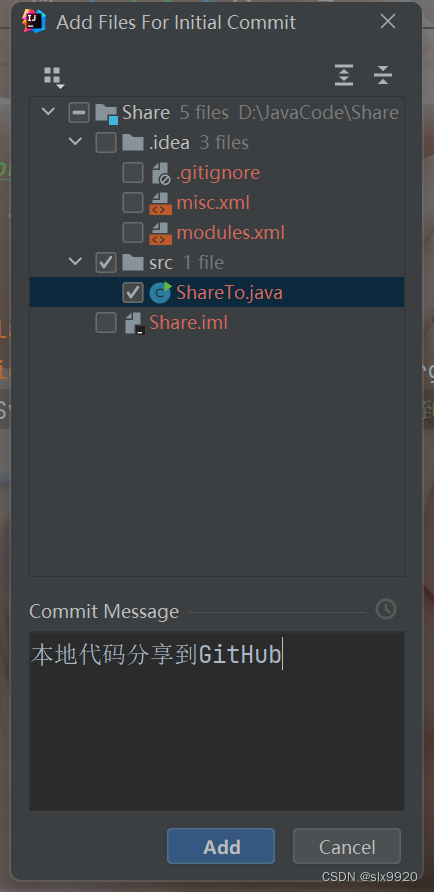
Task: Click the ShareTo.java class file icon
Action: pos(160,292)
